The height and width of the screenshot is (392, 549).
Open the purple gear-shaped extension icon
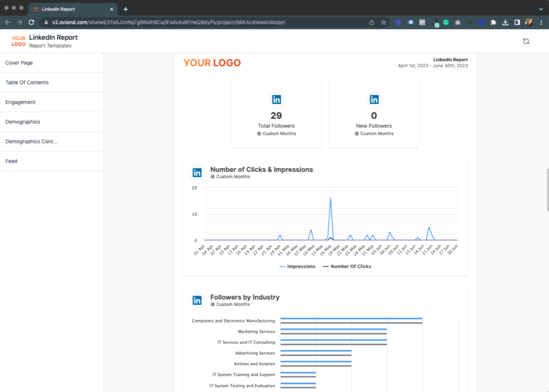point(398,22)
